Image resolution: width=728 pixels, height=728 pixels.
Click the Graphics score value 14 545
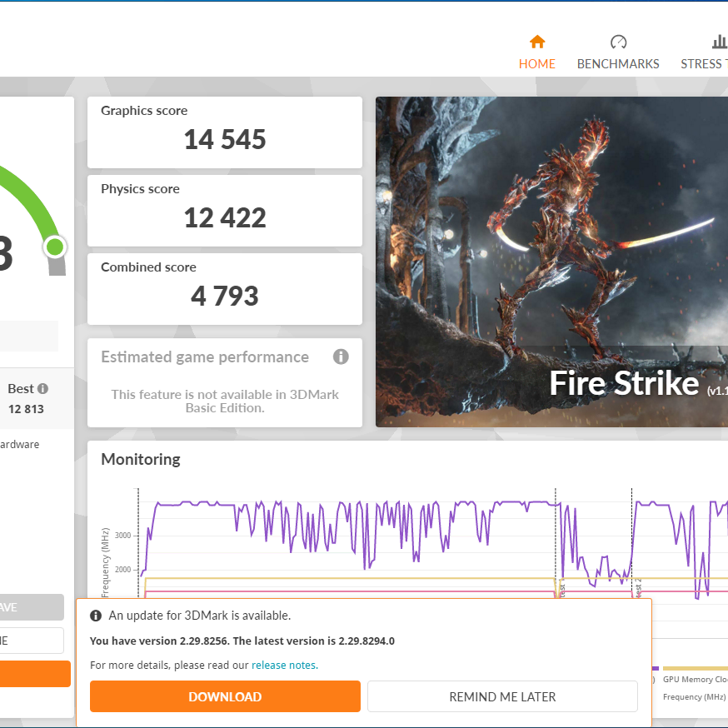point(225,139)
